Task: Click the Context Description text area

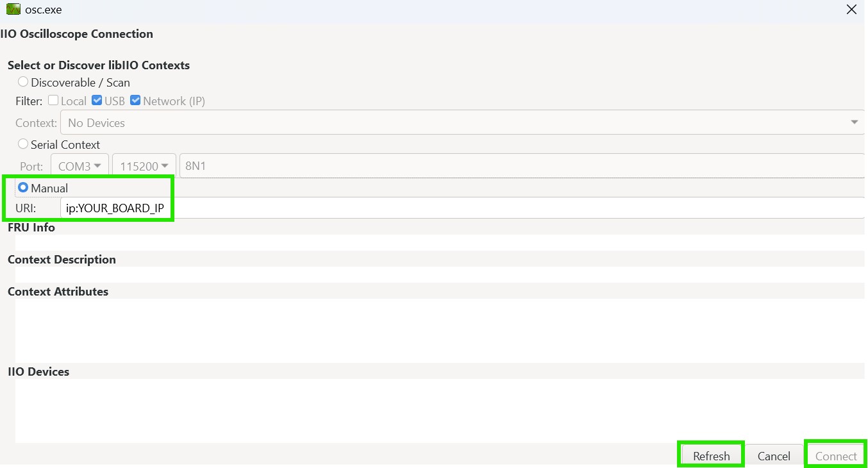Action: [x=439, y=274]
